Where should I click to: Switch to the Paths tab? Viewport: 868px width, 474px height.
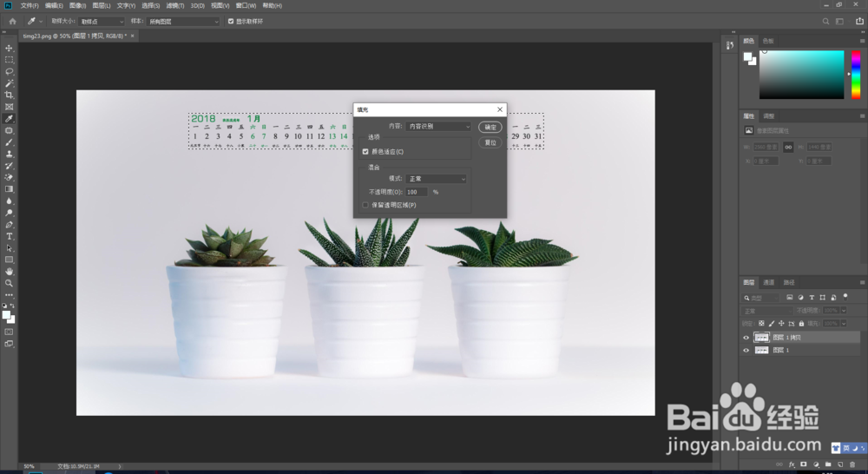[x=789, y=282]
